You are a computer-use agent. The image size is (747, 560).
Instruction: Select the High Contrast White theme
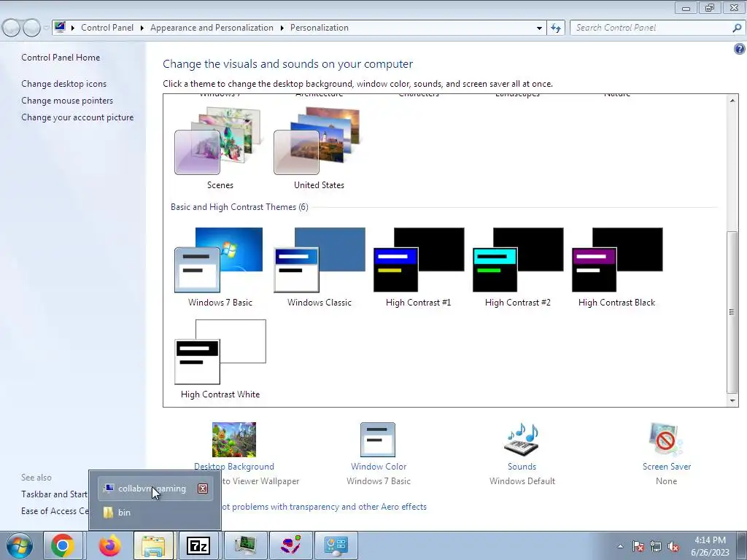click(220, 359)
